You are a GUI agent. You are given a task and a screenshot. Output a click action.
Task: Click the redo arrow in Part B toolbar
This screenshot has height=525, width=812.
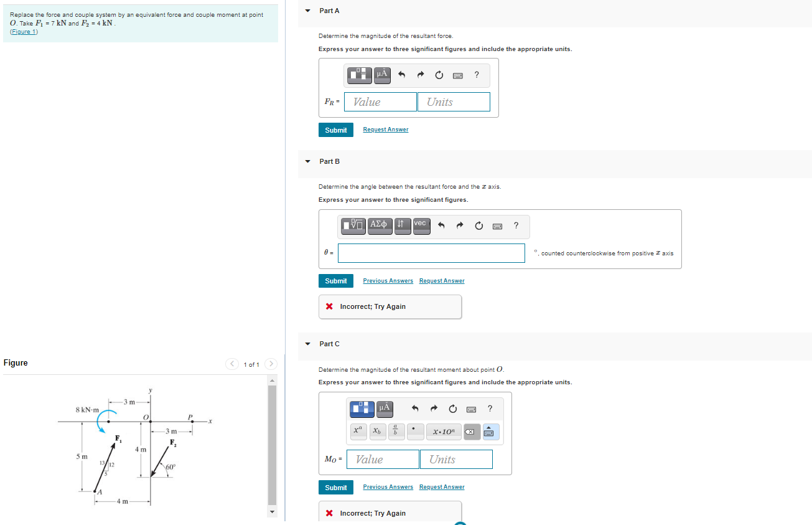459,226
